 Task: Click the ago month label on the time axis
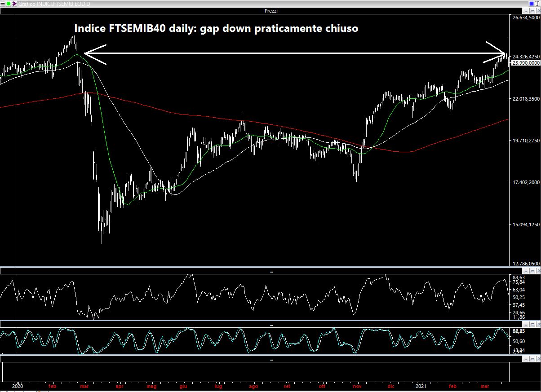click(x=253, y=386)
